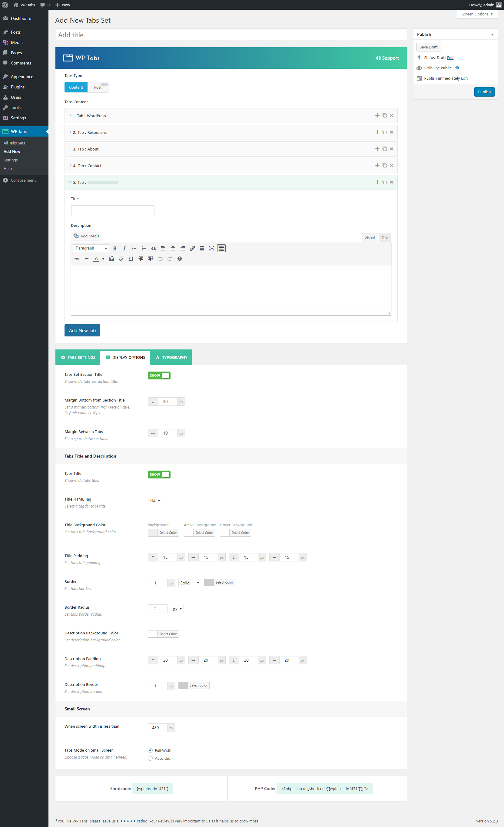This screenshot has height=827, width=504.
Task: Choose Content tabs type
Action: click(x=76, y=87)
